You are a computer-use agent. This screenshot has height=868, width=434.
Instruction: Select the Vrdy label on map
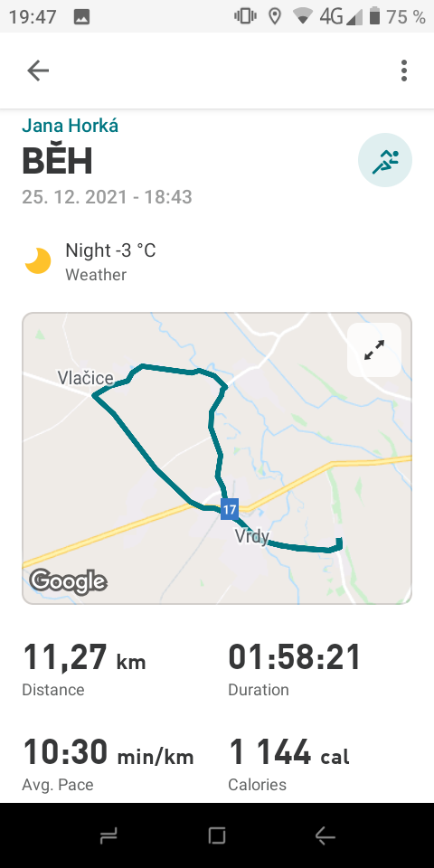(252, 536)
